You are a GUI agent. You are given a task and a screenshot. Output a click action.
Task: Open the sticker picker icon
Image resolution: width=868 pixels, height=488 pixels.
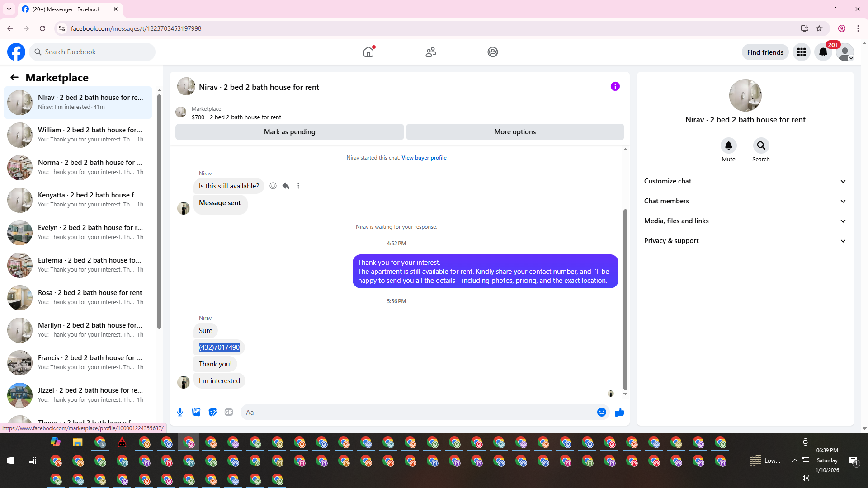click(212, 412)
